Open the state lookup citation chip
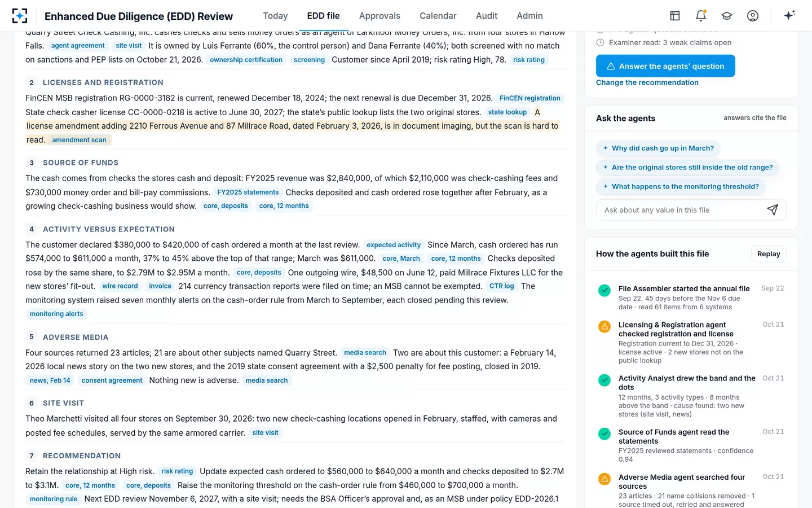This screenshot has width=812, height=508. [507, 112]
